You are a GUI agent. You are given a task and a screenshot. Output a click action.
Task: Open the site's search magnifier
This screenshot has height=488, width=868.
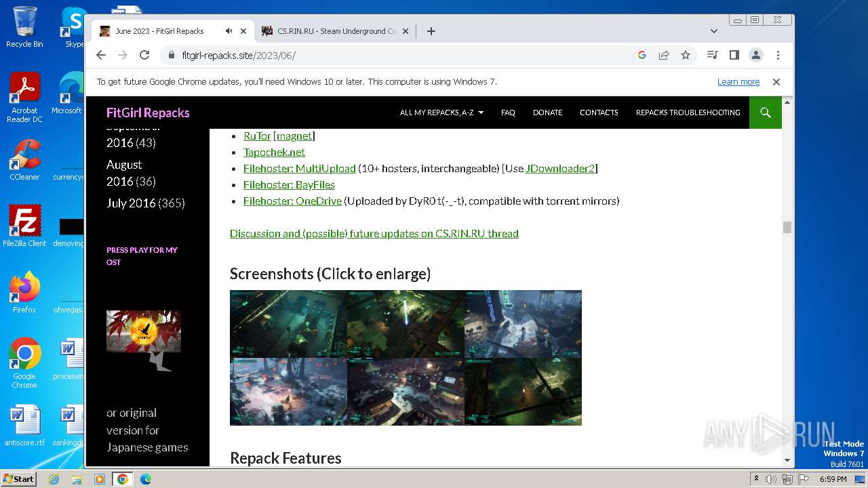click(x=766, y=113)
